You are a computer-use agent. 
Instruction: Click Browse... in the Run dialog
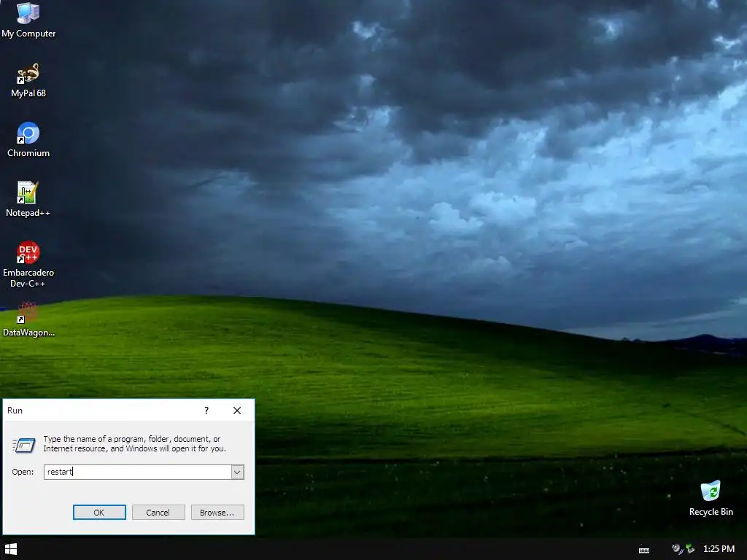pos(217,513)
